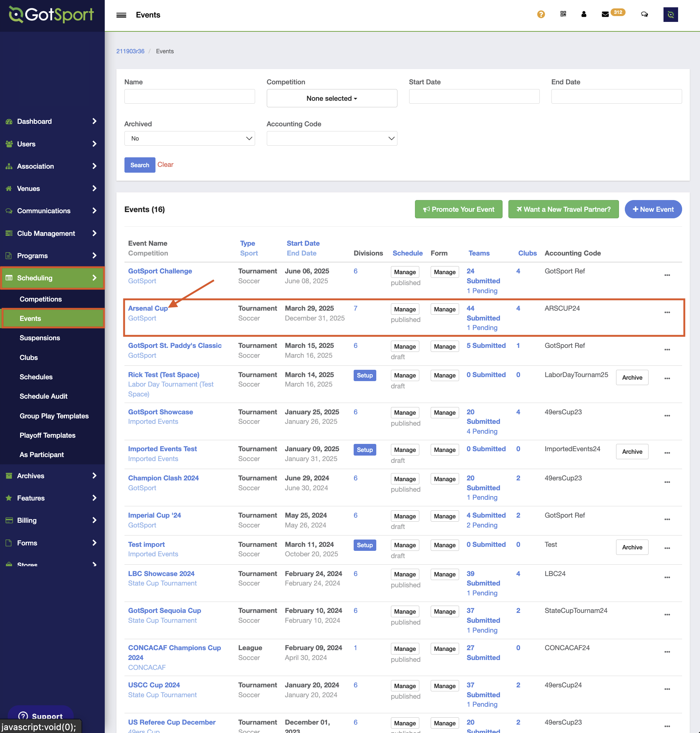
Task: Click Want a New Travel Partner button
Action: (x=564, y=210)
